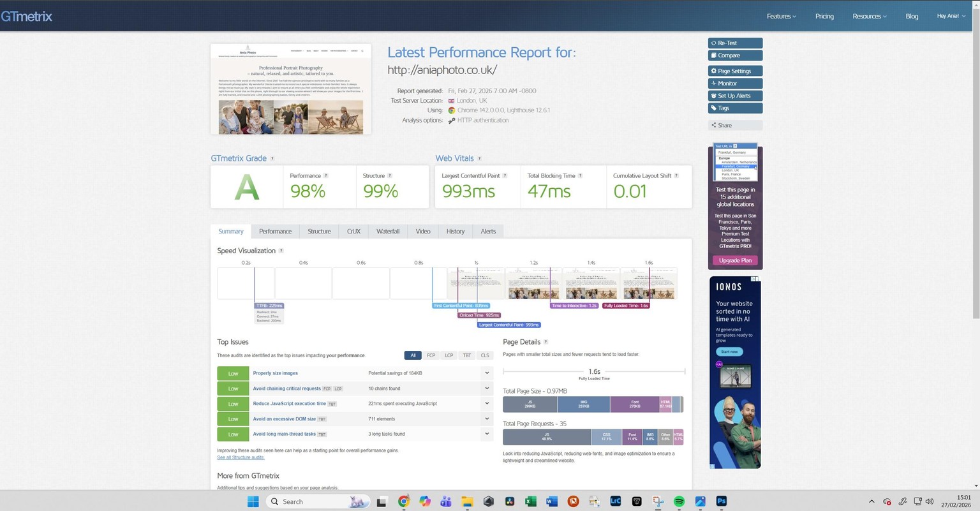Open Spotify from the taskbar
The width and height of the screenshot is (980, 511).
pos(679,501)
